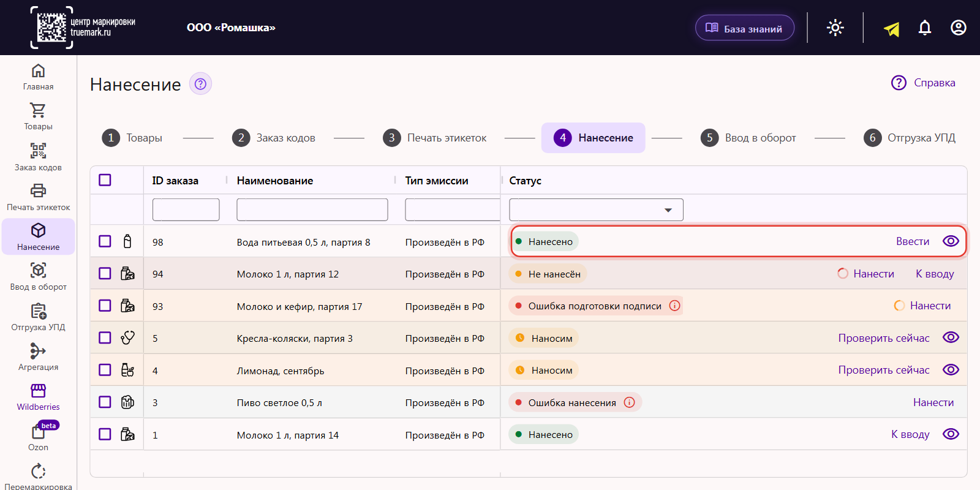Open Главная in the sidebar
Screen dimensions: 980x490
(x=38, y=77)
